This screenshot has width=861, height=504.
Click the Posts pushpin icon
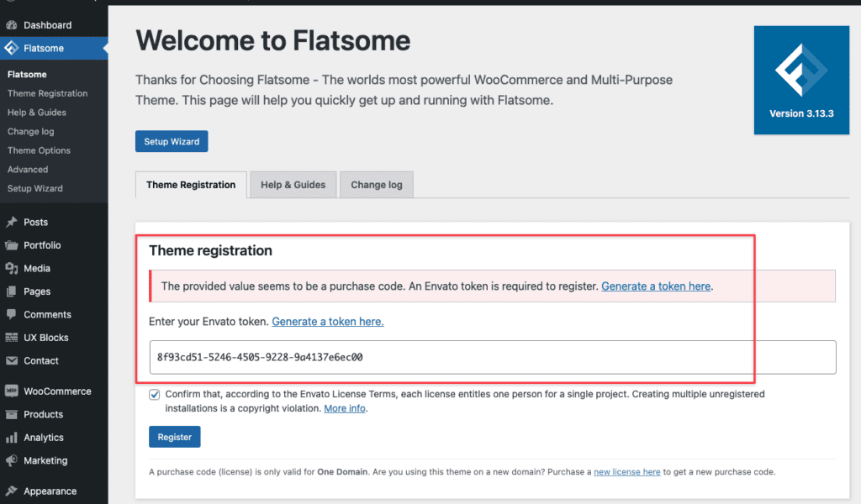12,222
